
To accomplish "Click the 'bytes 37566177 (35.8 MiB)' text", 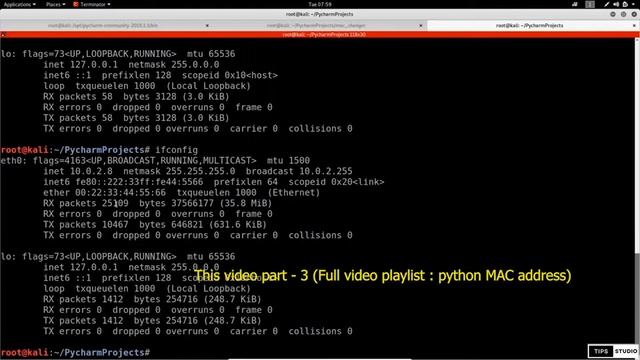I will point(206,203).
